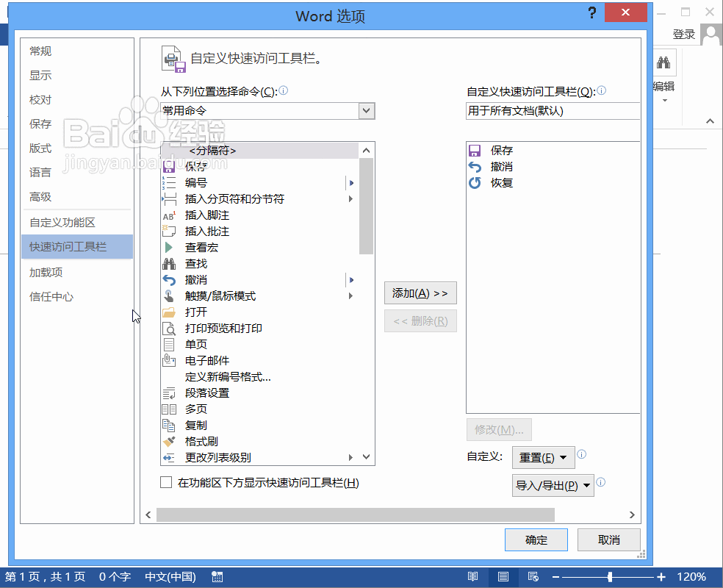Screen dimensions: 723x588
Task: Click the zoom in plus button
Action: point(661,577)
